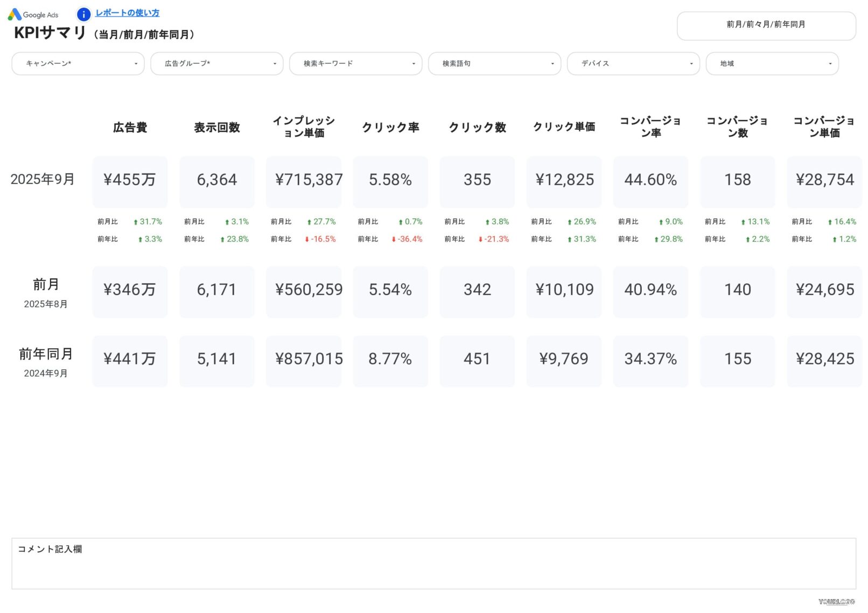The width and height of the screenshot is (868, 613).
Task: Expand the 検索キーワード dropdown
Action: click(355, 64)
